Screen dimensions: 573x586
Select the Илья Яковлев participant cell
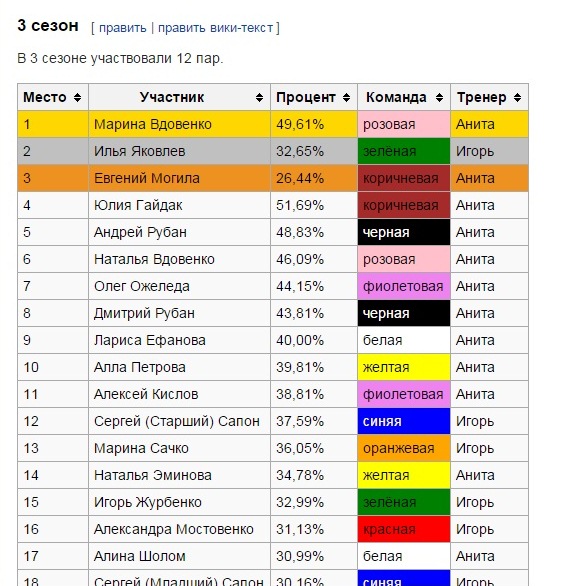tap(179, 151)
